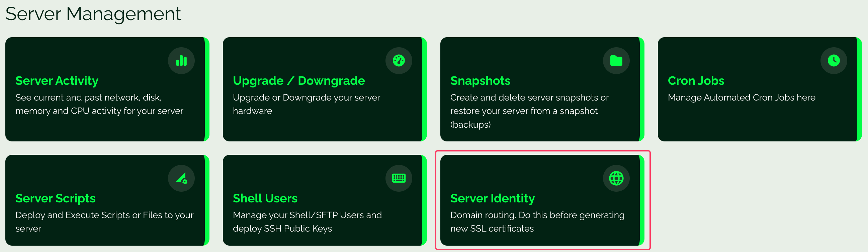Screen dimensions: 868x252
Task: Click the 'Create and delete server snapshots' description
Action: (529, 111)
